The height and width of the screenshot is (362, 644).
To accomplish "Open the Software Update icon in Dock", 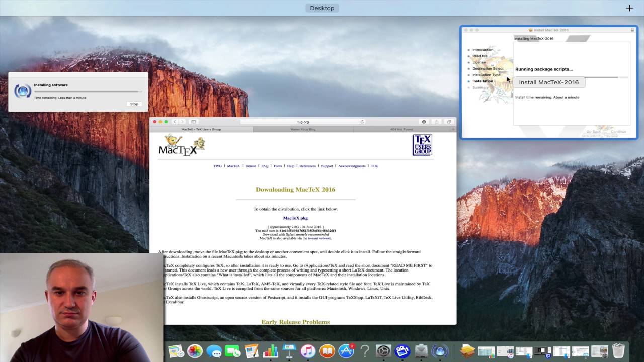I will point(440,351).
